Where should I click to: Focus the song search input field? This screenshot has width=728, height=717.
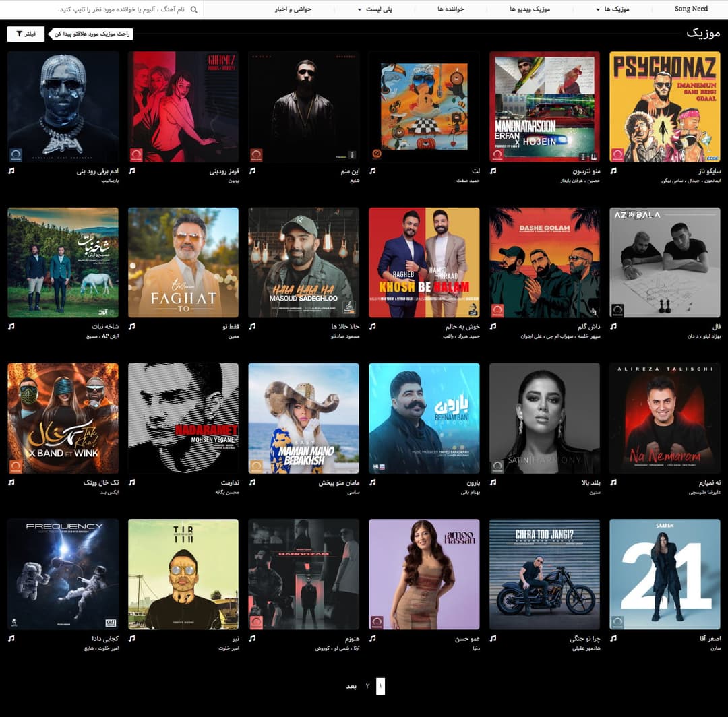[121, 9]
